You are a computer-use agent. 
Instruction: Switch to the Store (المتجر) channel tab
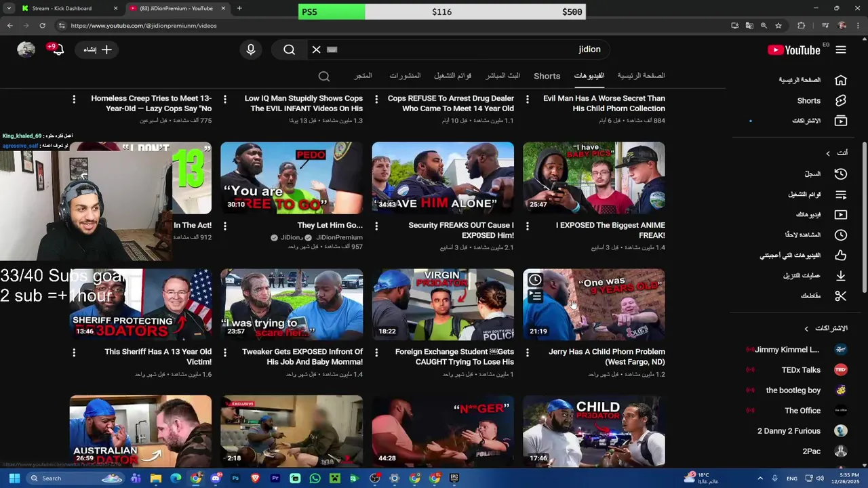click(x=363, y=76)
